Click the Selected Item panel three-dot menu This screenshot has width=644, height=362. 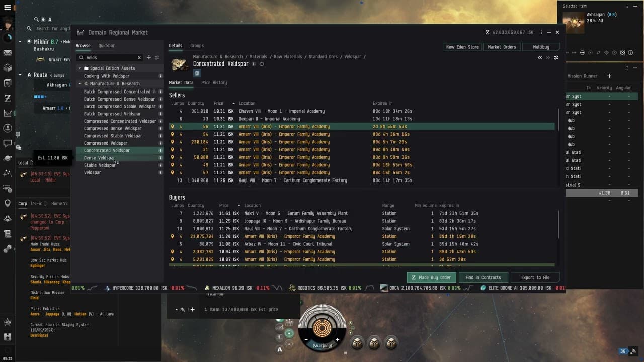(x=627, y=6)
